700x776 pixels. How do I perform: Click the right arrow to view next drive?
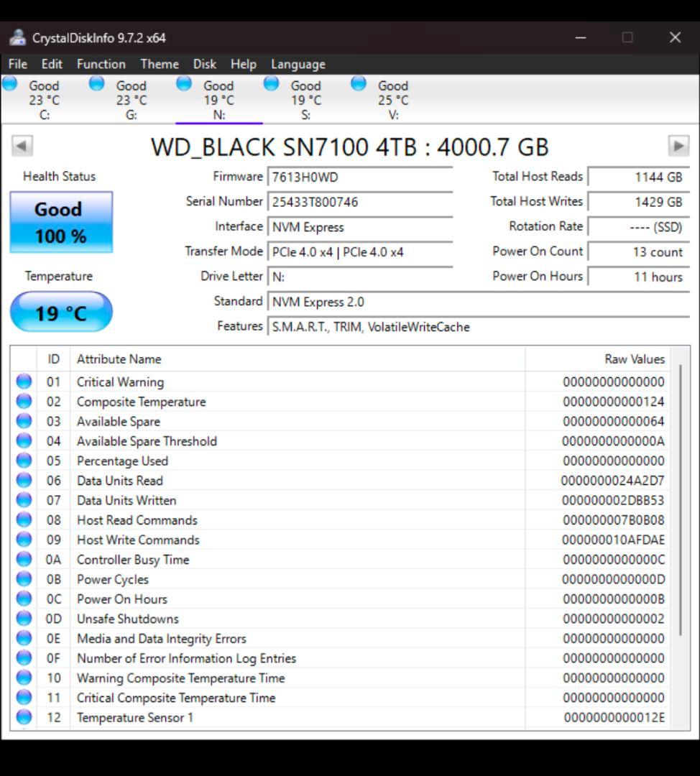679,146
